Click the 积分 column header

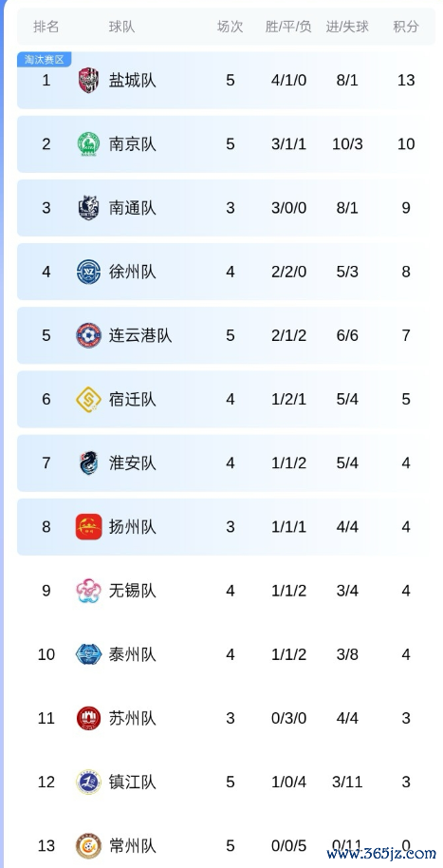[x=406, y=27]
